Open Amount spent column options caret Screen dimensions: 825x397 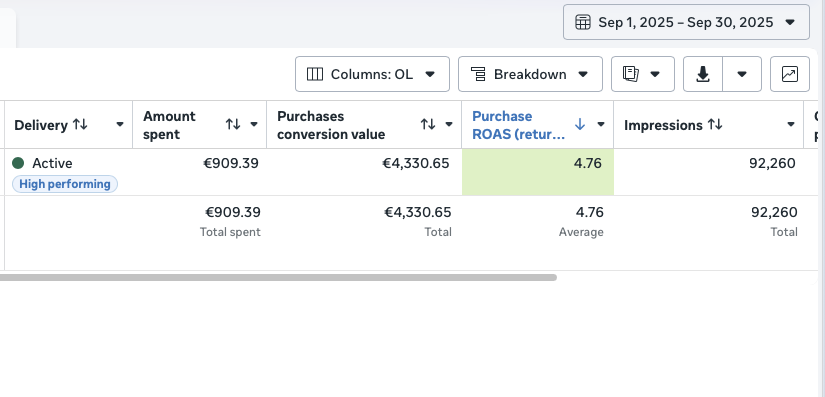click(254, 125)
